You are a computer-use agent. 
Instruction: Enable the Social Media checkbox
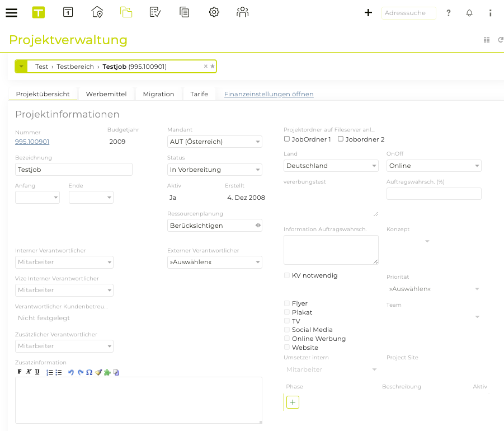pyautogui.click(x=287, y=330)
